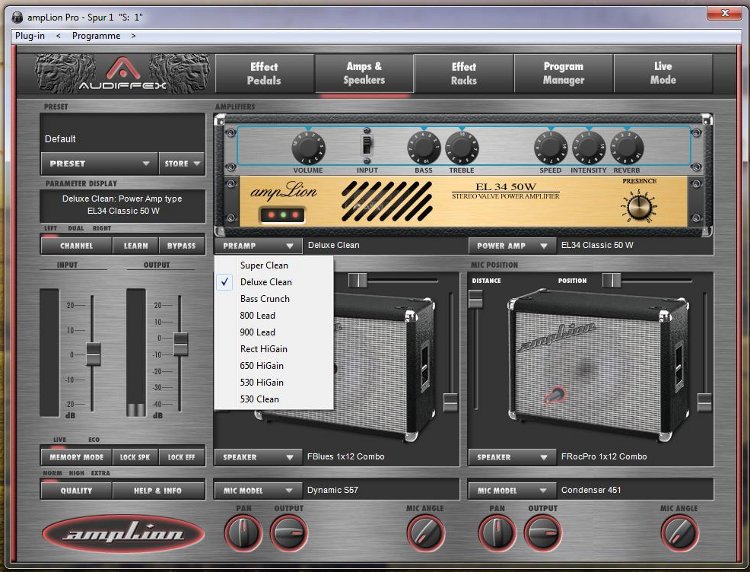750x572 pixels.
Task: Click the left mic Position slider handle
Action: [x=357, y=280]
